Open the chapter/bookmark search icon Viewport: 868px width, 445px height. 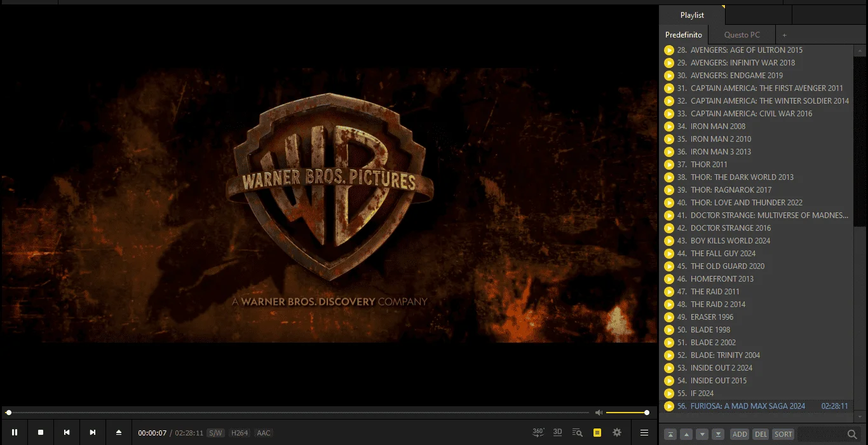pos(577,432)
